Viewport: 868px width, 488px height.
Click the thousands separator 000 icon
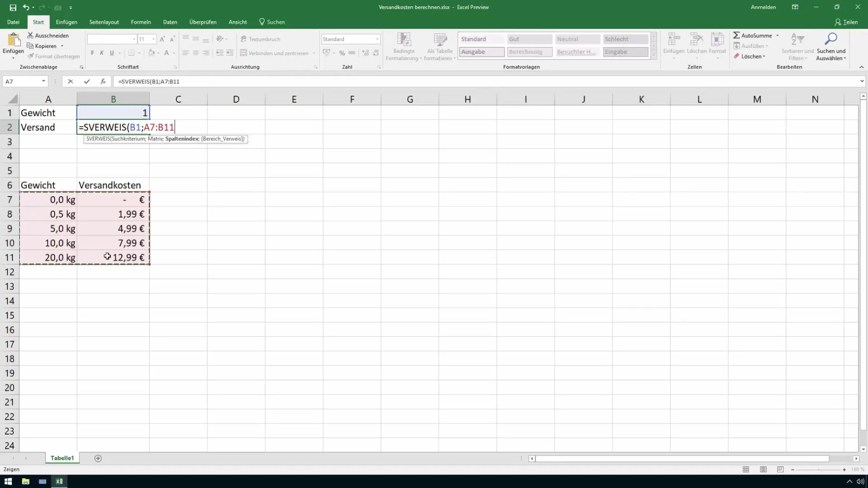tap(352, 53)
